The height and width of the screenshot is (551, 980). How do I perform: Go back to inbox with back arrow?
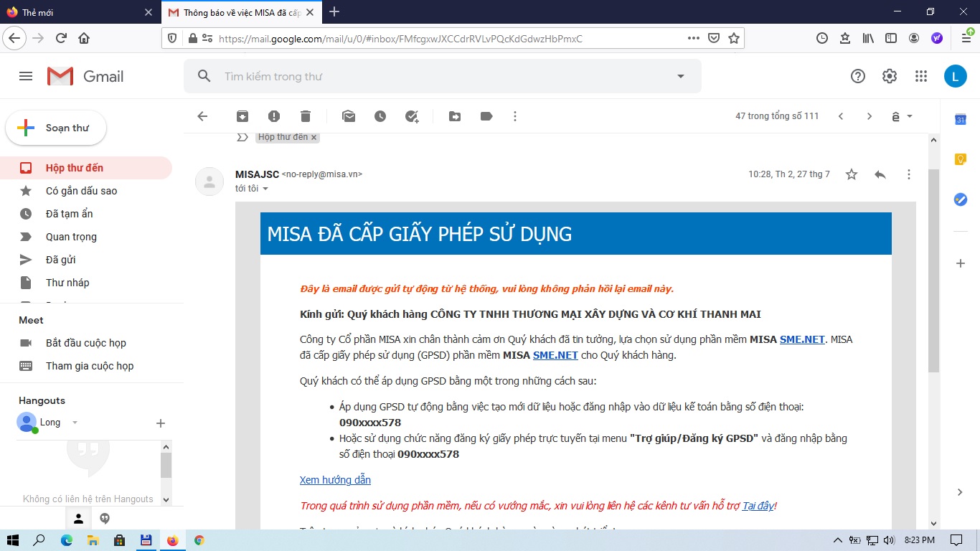click(x=202, y=116)
